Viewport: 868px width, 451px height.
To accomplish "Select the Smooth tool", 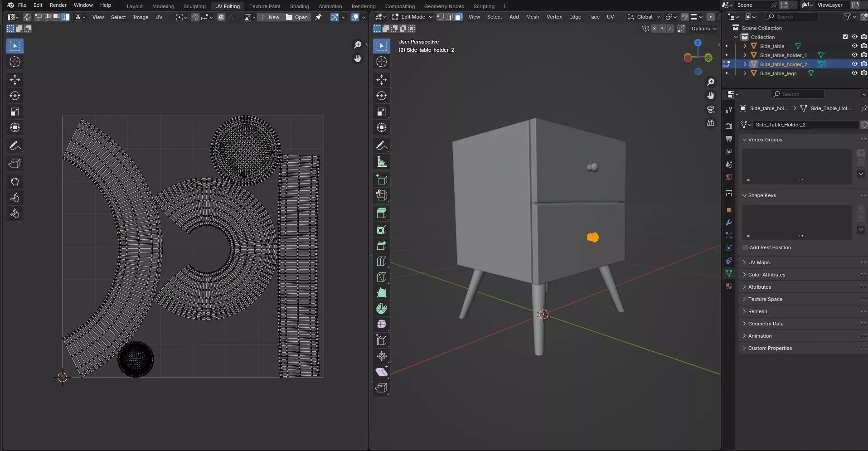I will click(382, 324).
